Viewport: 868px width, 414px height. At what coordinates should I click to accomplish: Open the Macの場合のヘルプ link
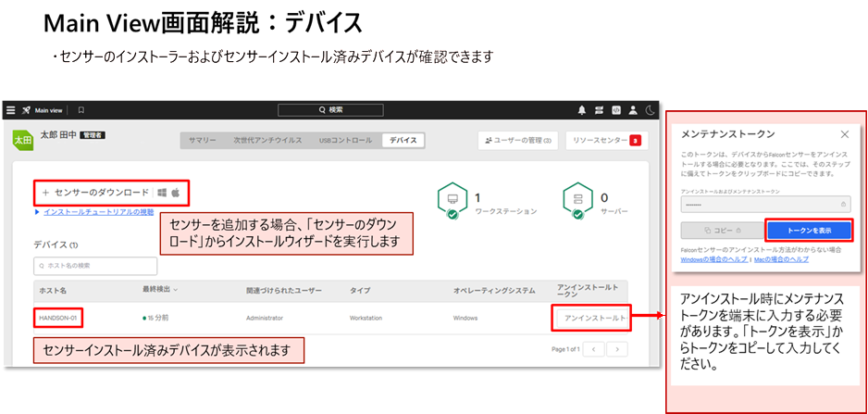tap(782, 259)
